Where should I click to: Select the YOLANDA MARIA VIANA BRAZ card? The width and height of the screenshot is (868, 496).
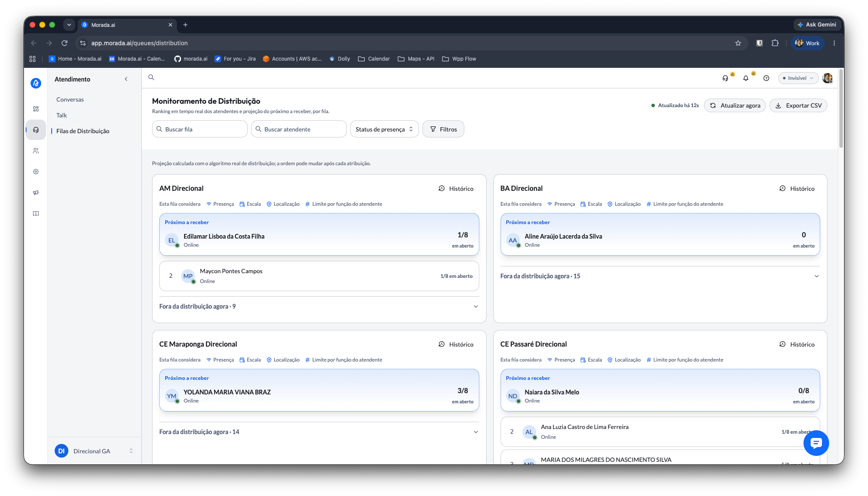[x=319, y=390]
